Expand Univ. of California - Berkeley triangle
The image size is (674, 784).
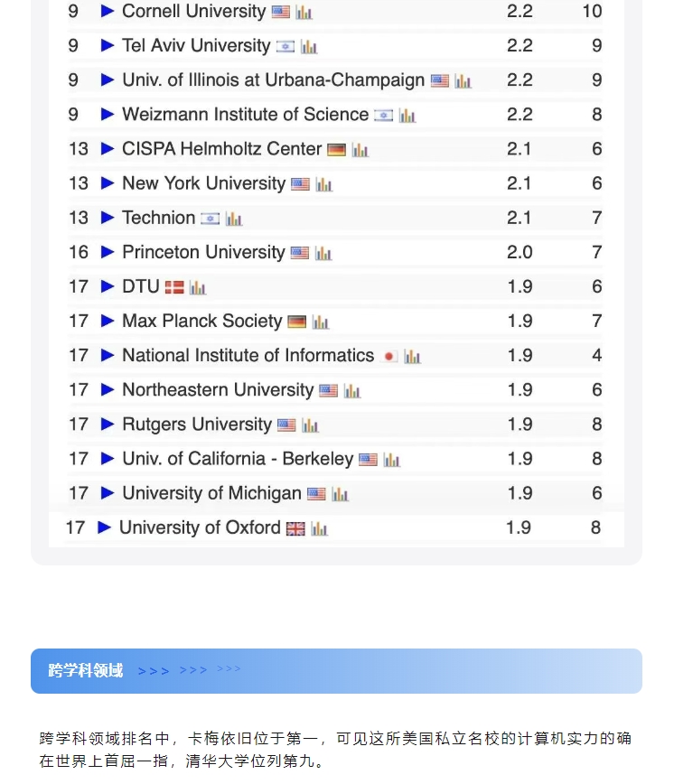pyautogui.click(x=108, y=459)
